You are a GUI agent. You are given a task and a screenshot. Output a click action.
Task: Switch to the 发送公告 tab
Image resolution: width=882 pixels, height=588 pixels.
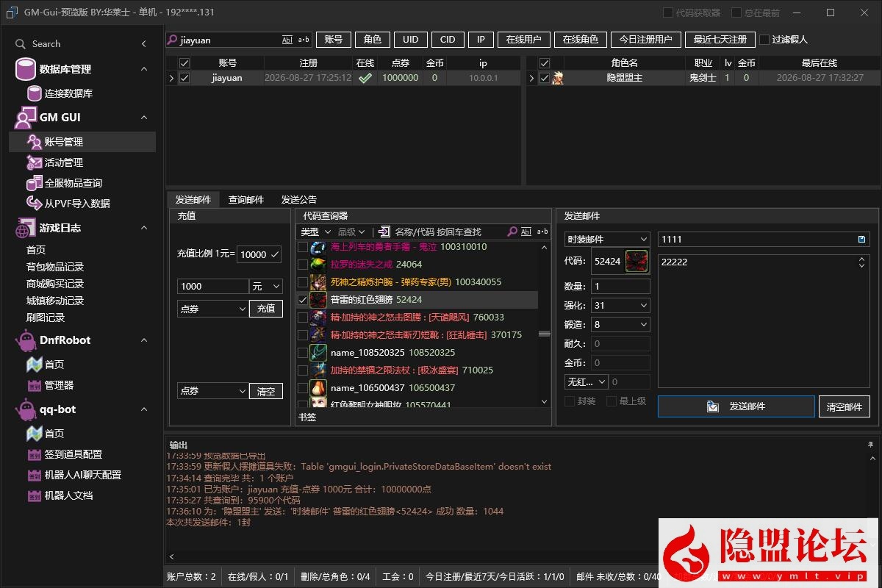[x=299, y=200]
